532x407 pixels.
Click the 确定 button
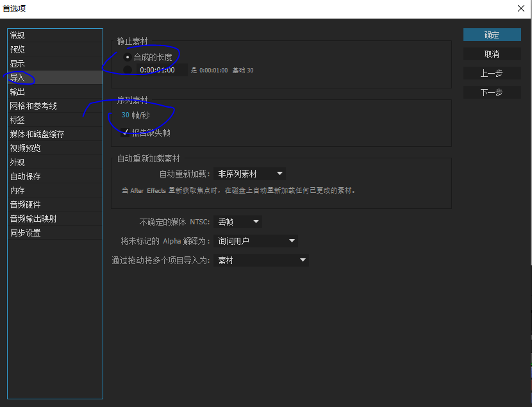click(492, 35)
